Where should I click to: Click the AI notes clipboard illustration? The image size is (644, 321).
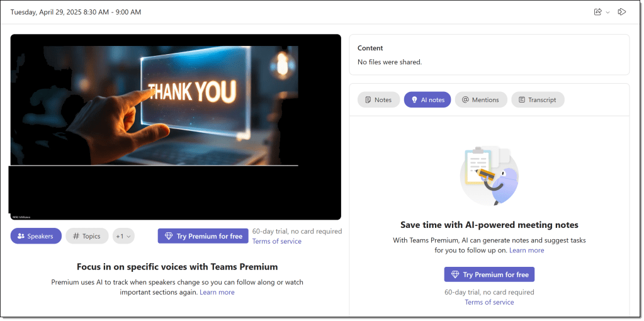point(489,176)
